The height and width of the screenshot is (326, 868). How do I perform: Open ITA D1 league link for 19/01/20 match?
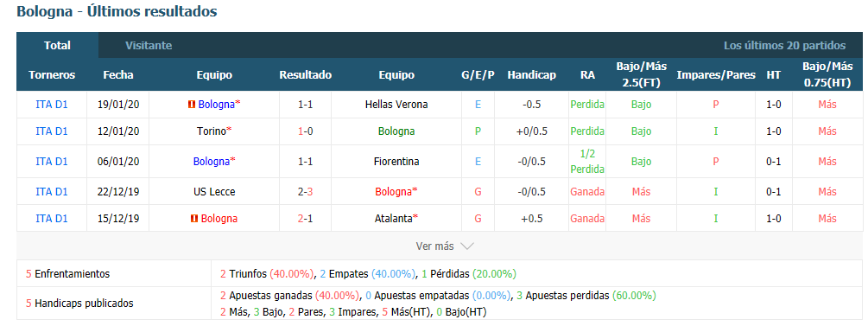52,105
